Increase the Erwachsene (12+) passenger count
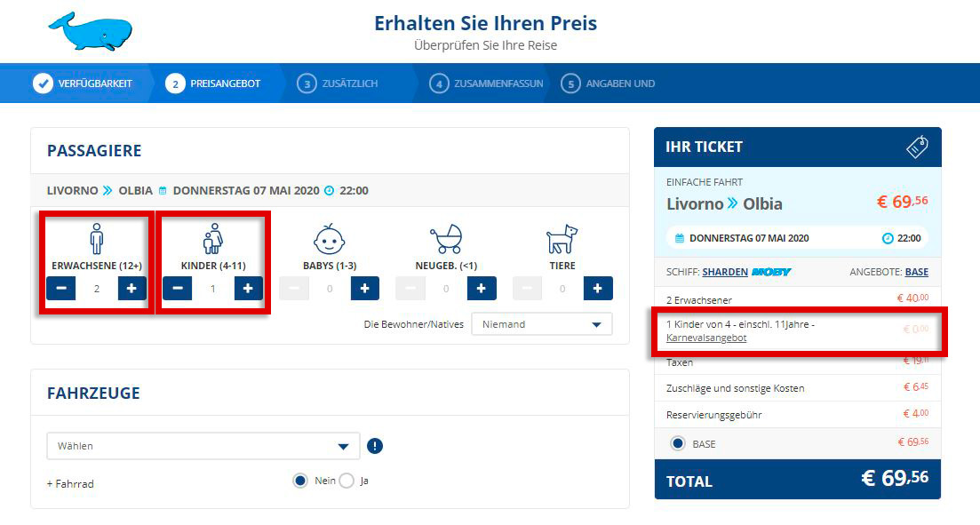 [x=131, y=288]
